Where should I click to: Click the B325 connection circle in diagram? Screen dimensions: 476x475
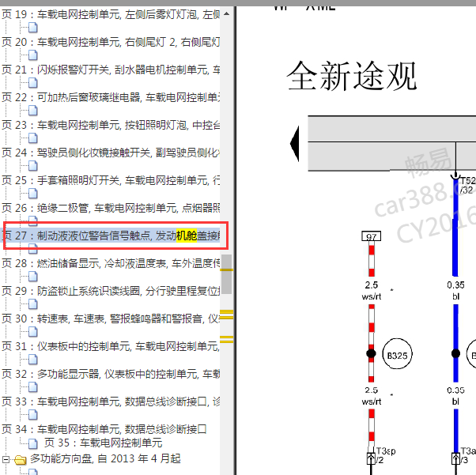click(397, 354)
